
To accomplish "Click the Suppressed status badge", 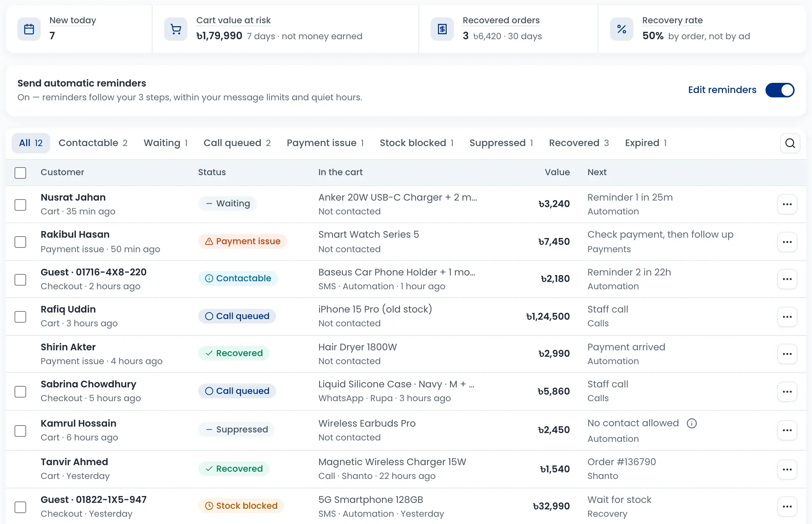I will 236,430.
